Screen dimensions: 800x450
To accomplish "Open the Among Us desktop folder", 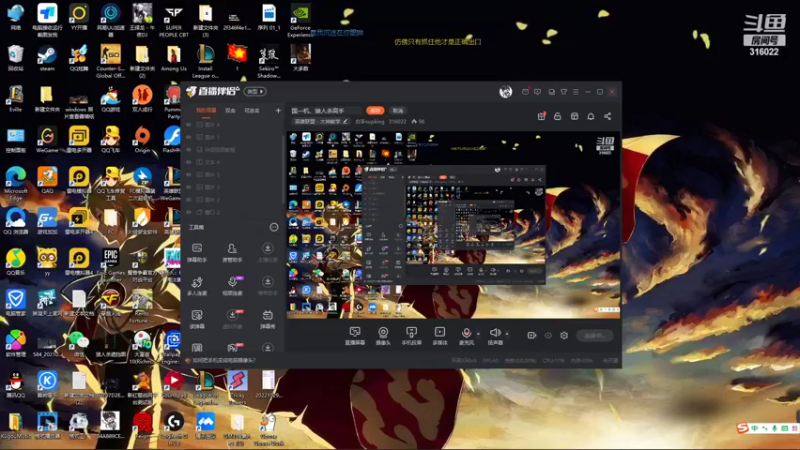I will [173, 59].
